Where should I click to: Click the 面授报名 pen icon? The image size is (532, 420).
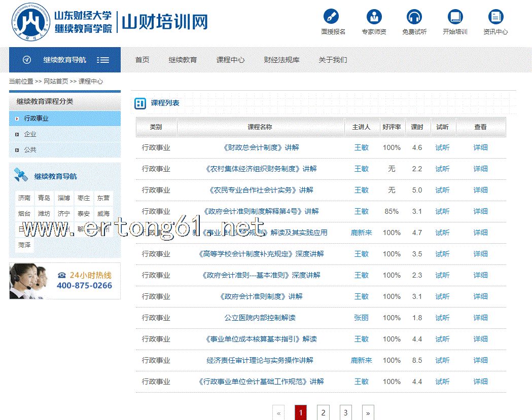click(331, 17)
